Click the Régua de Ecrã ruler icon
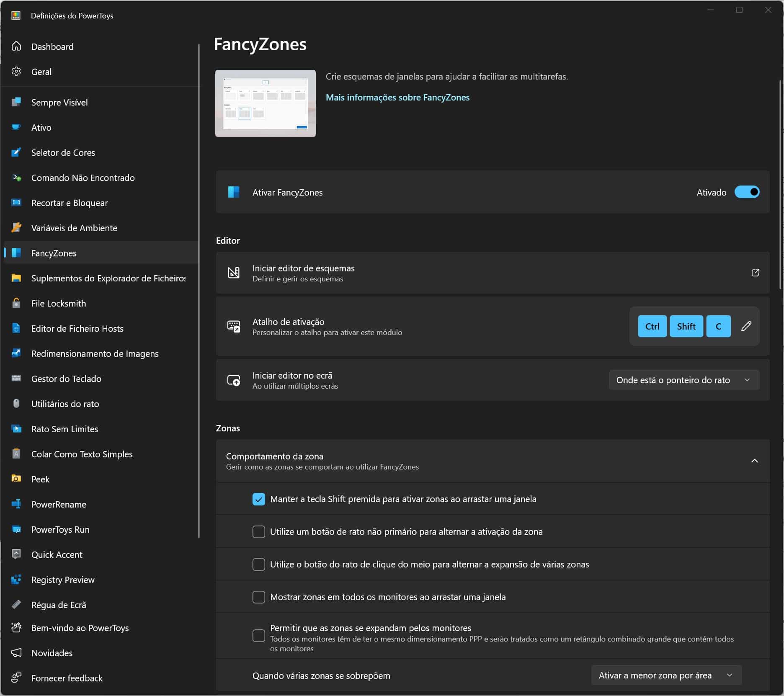Viewport: 784px width, 696px height. coord(16,605)
